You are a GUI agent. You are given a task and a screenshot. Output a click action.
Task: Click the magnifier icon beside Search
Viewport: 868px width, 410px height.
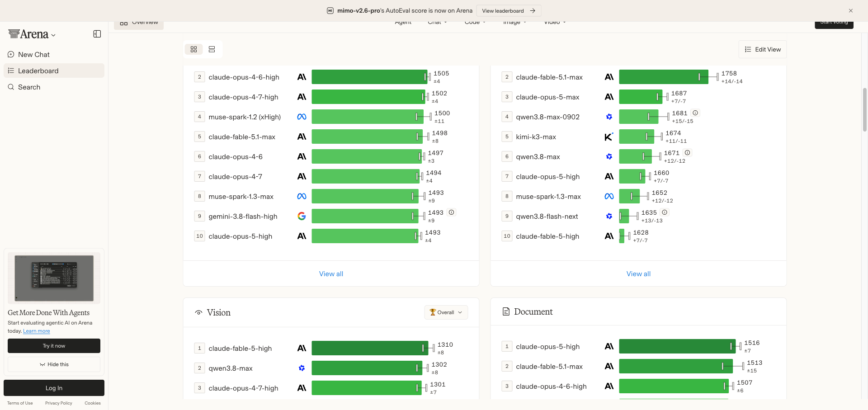[x=11, y=87]
